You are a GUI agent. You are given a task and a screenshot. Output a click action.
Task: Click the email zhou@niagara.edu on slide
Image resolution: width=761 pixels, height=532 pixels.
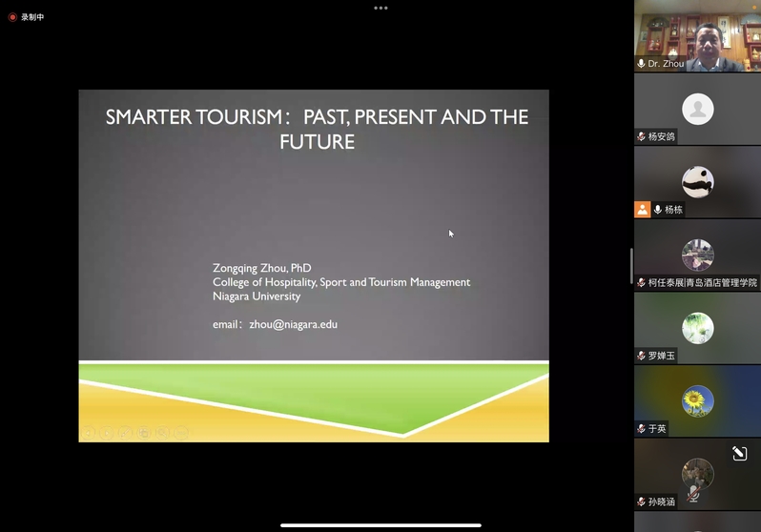293,324
